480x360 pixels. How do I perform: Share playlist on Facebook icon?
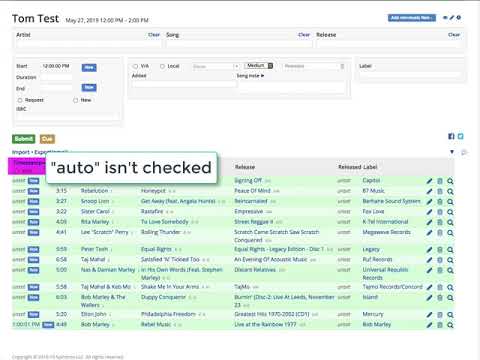(451, 136)
